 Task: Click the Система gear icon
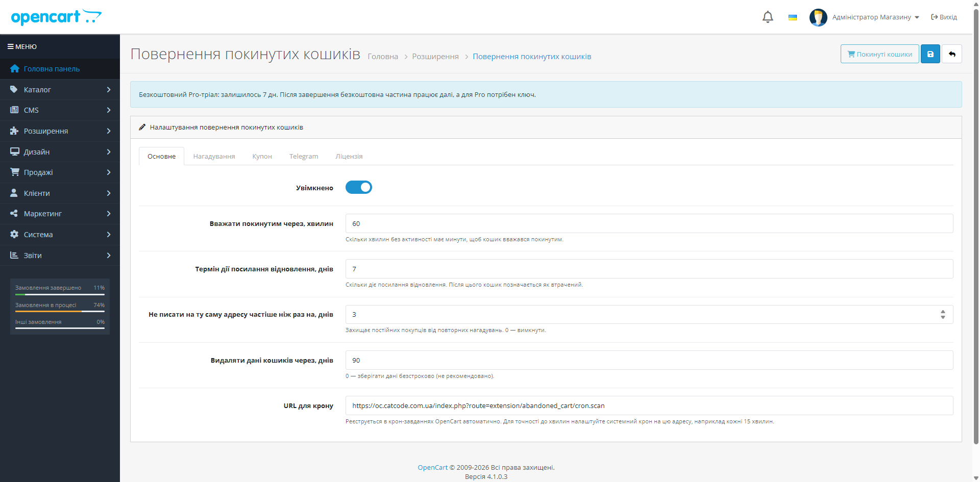(x=14, y=235)
